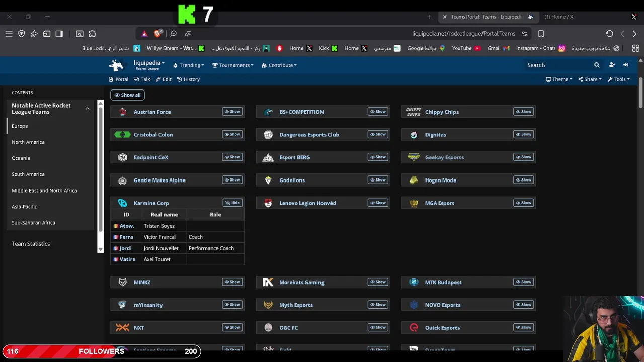Open the NOVO Esports team link

[442, 305]
